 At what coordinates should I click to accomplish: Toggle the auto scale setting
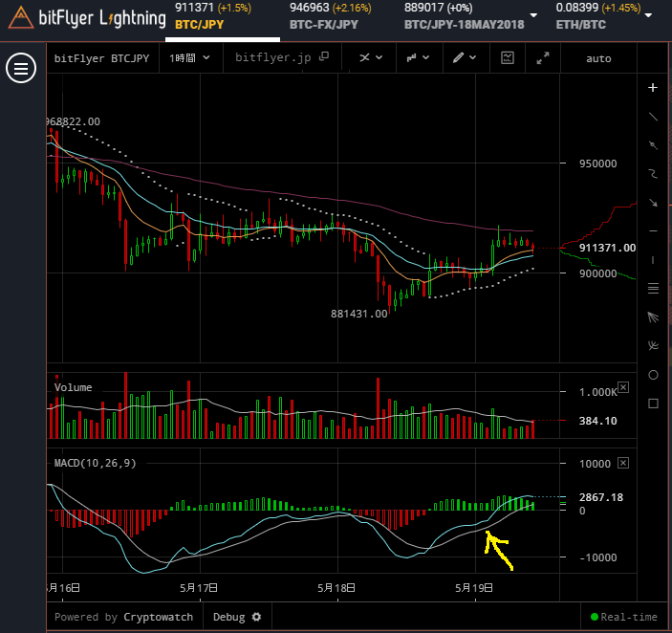[598, 58]
